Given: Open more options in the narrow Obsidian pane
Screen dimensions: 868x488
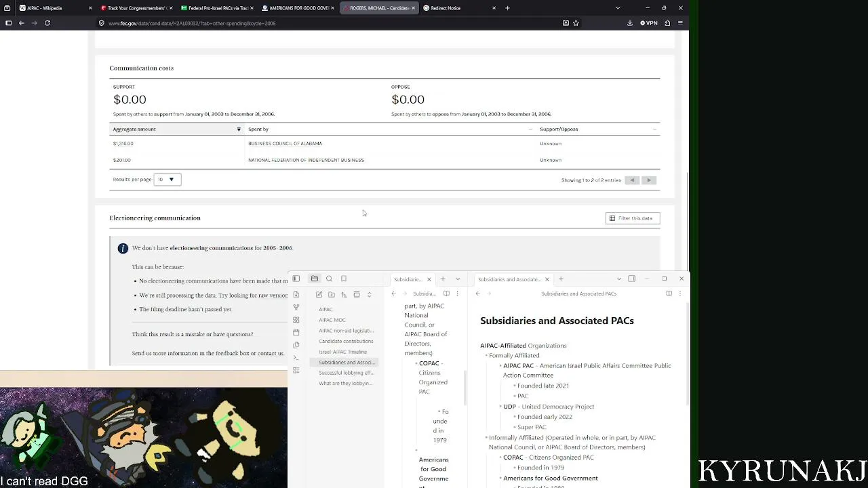Looking at the screenshot, I should click(457, 293).
